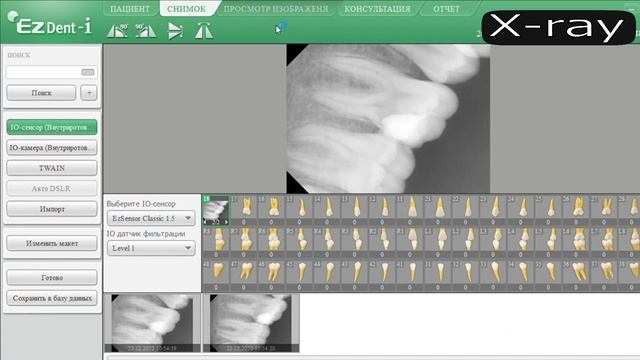Select tooth 23 in the upper chart
Viewport: 640px width, 360px height.
coord(493,210)
